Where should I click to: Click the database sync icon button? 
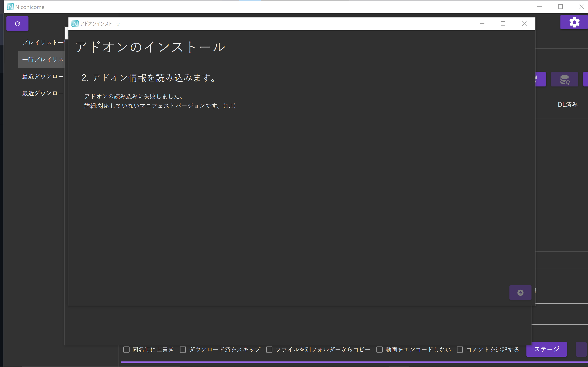pos(564,79)
